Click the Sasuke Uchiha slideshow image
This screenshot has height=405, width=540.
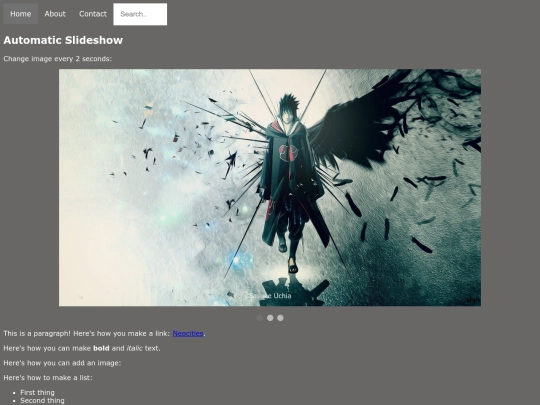[270, 187]
